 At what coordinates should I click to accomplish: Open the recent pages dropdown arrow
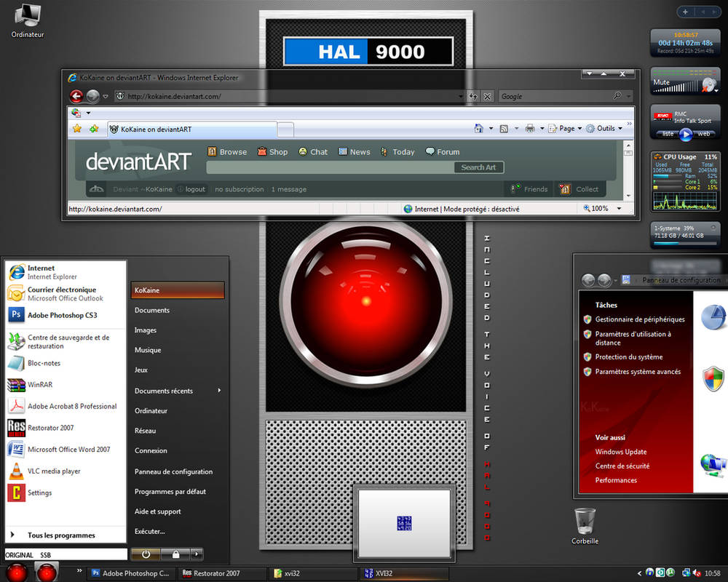106,97
